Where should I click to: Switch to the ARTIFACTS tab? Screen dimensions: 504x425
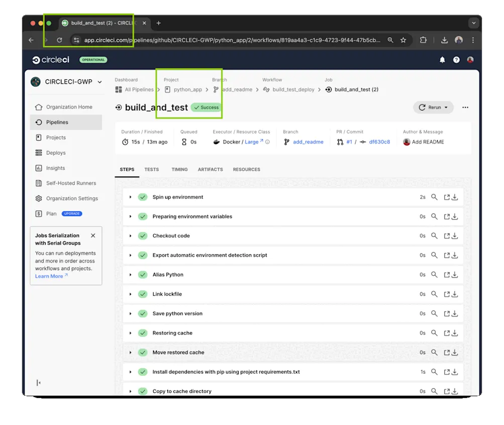[x=210, y=169]
